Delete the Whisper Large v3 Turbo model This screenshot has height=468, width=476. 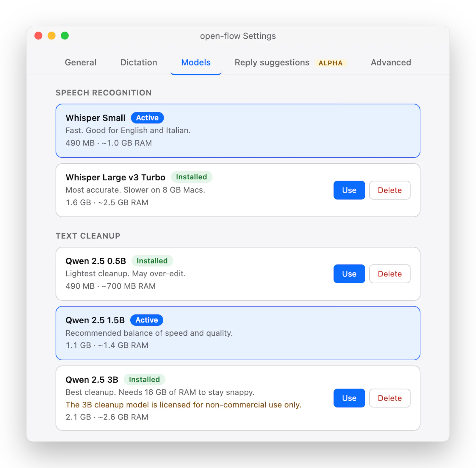pyautogui.click(x=390, y=190)
